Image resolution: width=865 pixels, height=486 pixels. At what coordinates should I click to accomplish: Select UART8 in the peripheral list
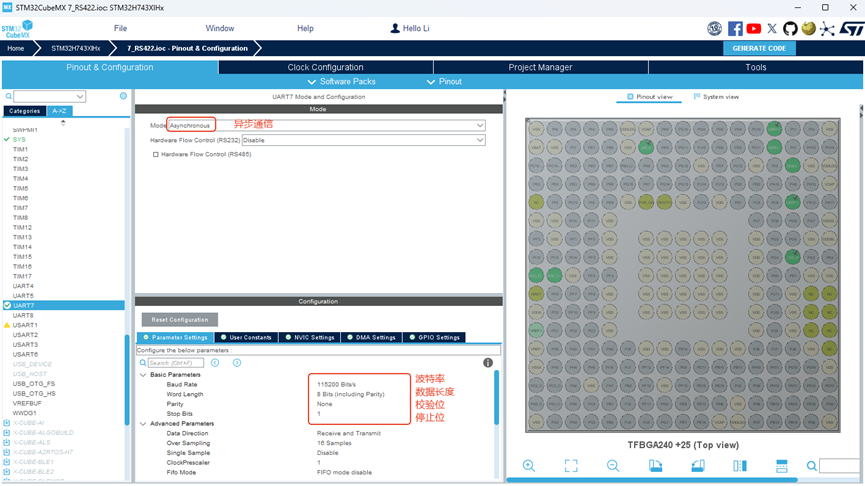[23, 316]
